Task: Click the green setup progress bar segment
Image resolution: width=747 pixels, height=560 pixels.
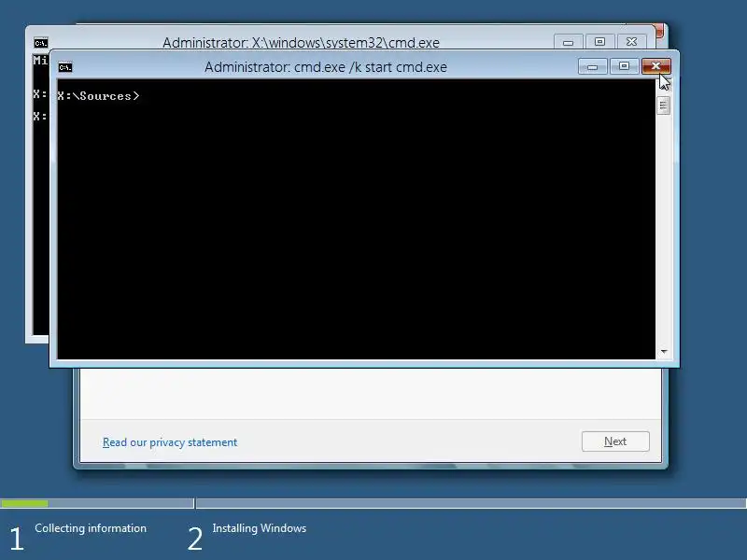Action: (24, 503)
